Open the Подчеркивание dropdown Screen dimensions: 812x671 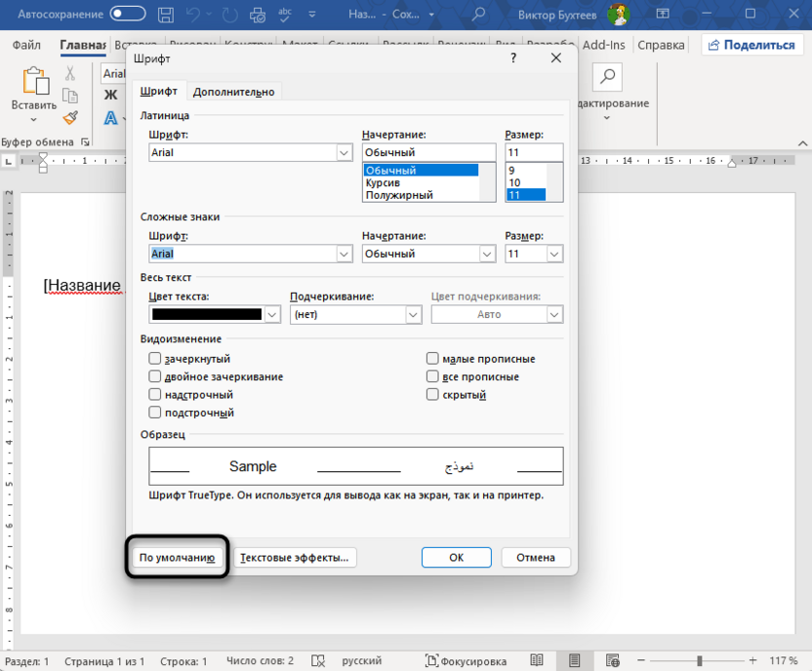415,314
